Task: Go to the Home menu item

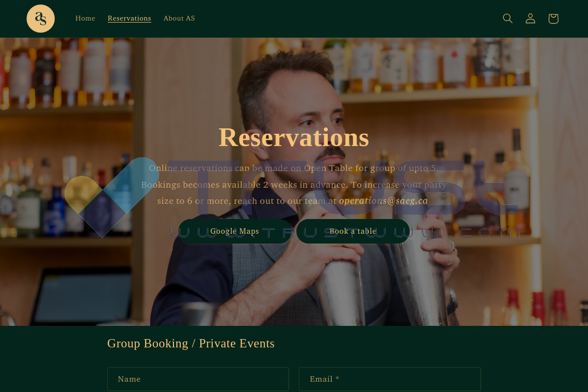Action: (85, 19)
